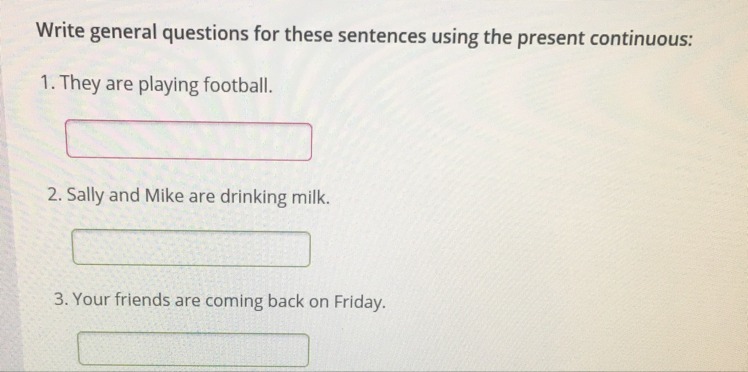Click the number '1.' list marker
The image size is (748, 372).
[x=48, y=84]
